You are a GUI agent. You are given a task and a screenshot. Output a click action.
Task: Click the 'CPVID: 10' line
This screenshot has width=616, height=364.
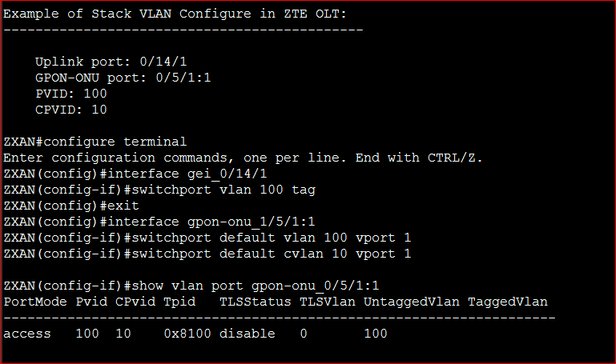(71, 110)
